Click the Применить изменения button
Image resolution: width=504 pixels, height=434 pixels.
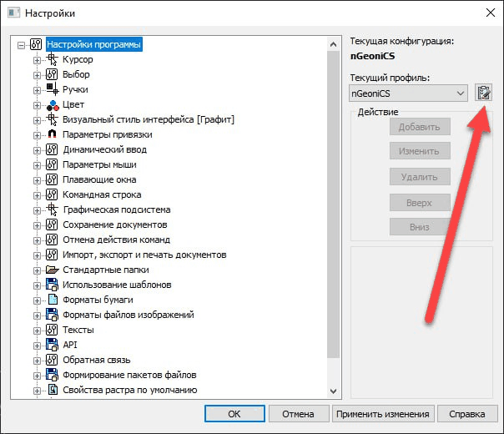point(382,414)
